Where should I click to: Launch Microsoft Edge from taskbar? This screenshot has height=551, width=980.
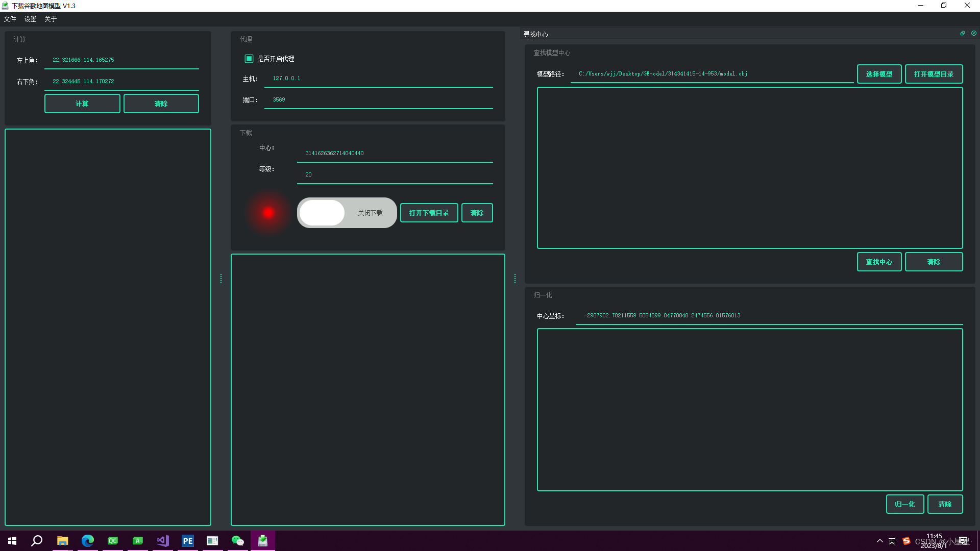(x=87, y=541)
